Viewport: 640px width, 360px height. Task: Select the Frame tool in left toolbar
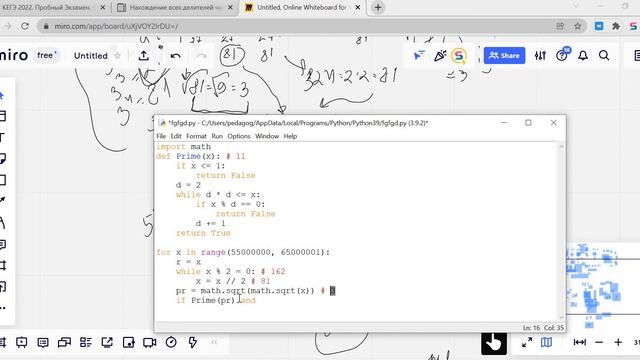pyautogui.click(x=3, y=266)
